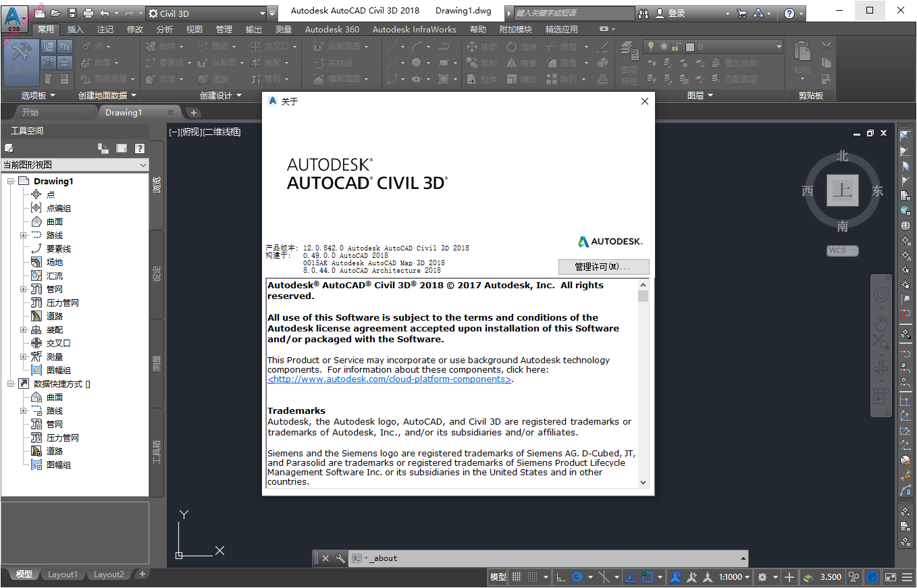Screen dimensions: 917x588
Task: Open the 1:1000 annotation scale dropdown
Action: point(735,577)
